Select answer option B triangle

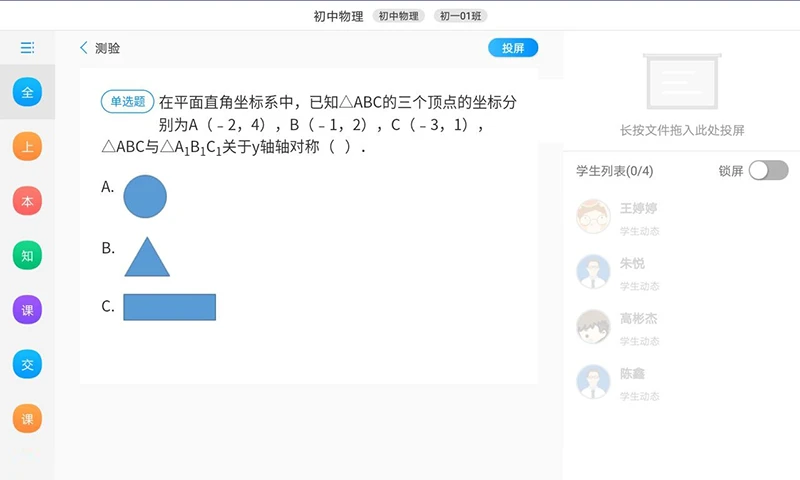pos(146,258)
